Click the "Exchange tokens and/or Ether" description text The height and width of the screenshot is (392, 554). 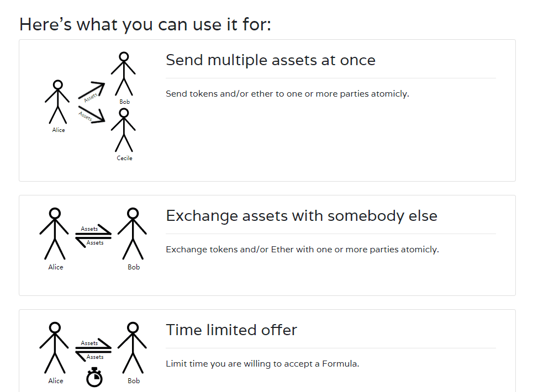click(x=302, y=250)
